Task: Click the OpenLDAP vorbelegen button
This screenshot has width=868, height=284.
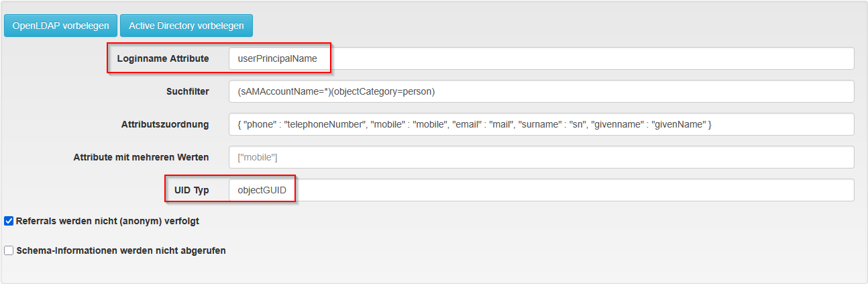Action: pos(60,26)
